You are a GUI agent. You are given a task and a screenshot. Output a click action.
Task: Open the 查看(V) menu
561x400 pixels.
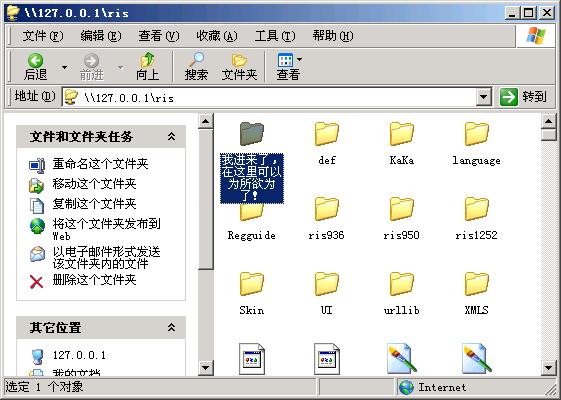(158, 36)
